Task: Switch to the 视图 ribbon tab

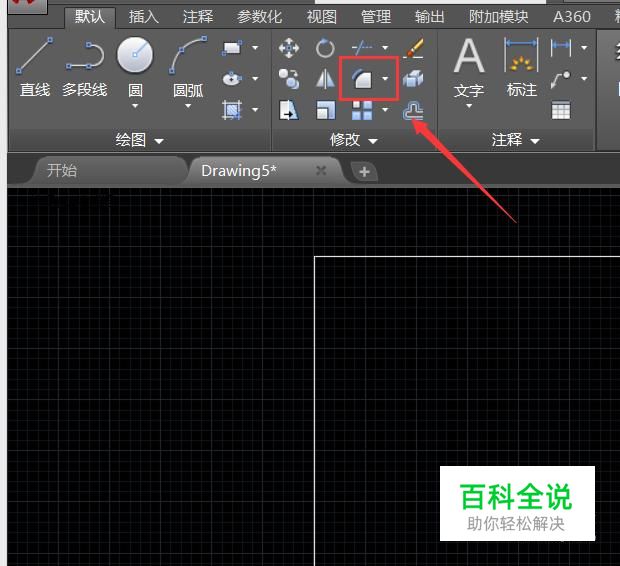Action: click(x=321, y=17)
